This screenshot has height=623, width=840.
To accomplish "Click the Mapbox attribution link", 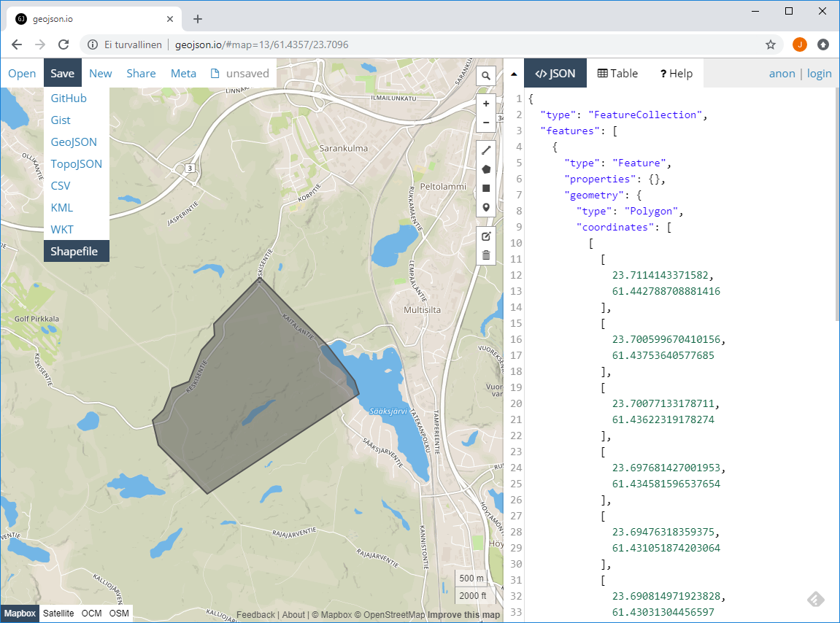I will [331, 615].
